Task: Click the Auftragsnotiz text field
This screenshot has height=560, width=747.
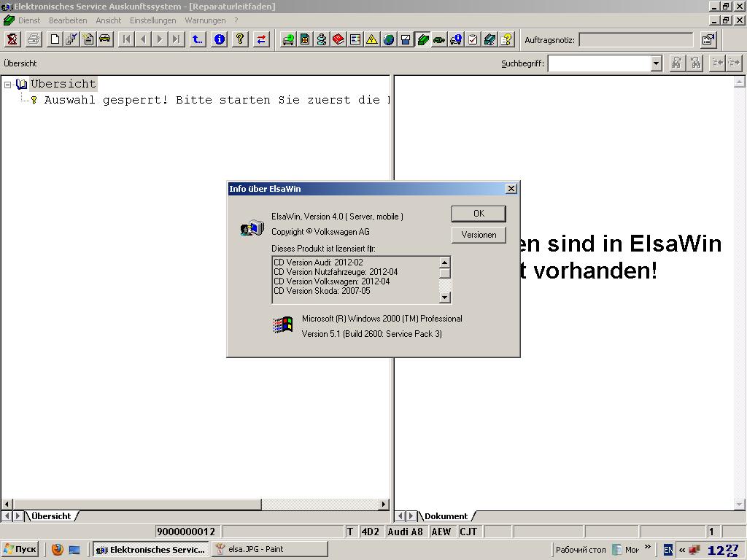Action: click(635, 40)
